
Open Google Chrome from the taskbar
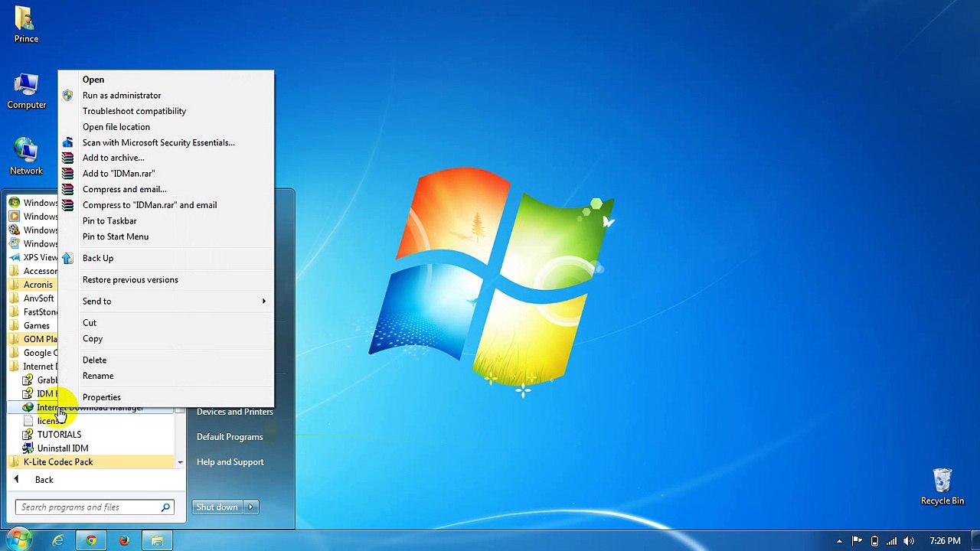pyautogui.click(x=91, y=541)
